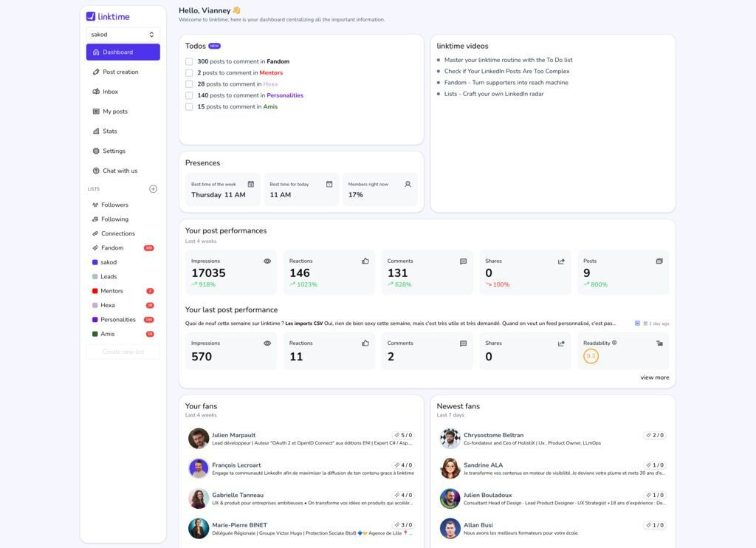Open the Amis list in sidebar
The height and width of the screenshot is (548, 756).
pos(123,334)
